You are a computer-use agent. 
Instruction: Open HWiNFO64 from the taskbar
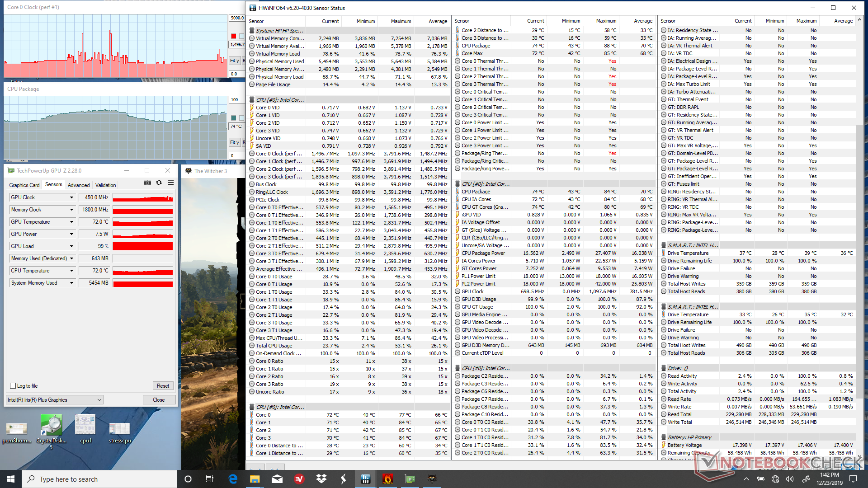[x=365, y=479]
